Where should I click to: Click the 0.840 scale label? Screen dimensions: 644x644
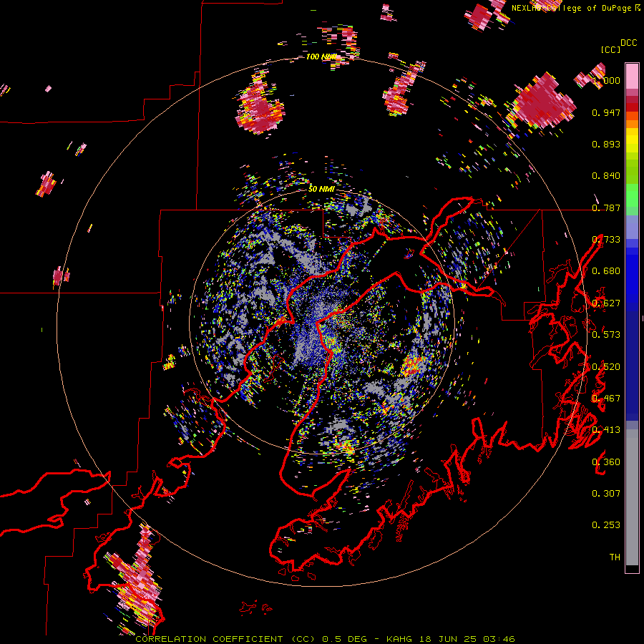(606, 176)
